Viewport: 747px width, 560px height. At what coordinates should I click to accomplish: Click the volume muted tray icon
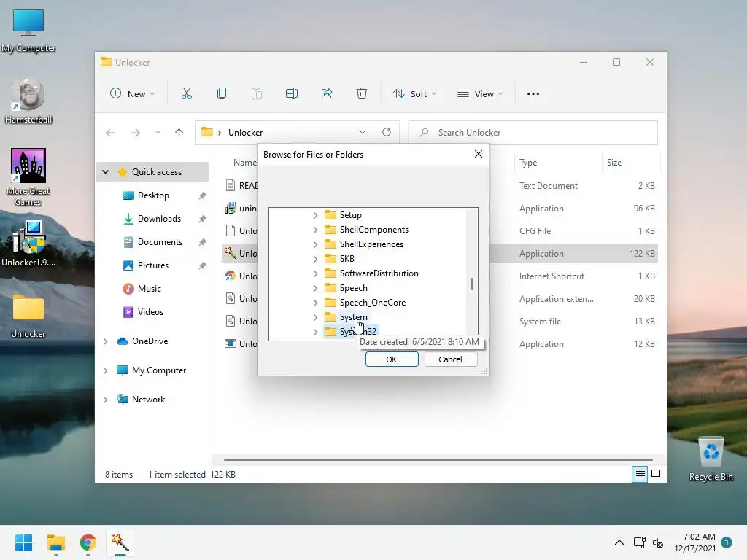[658, 542]
